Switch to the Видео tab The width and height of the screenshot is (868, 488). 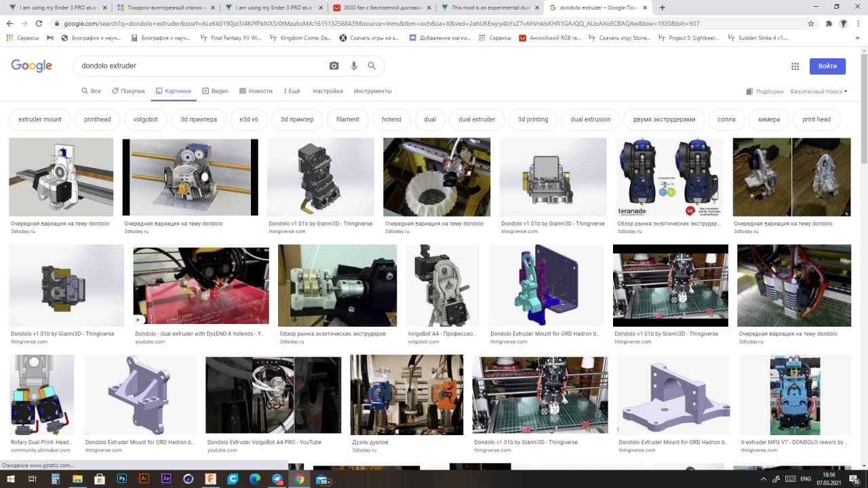(x=215, y=91)
